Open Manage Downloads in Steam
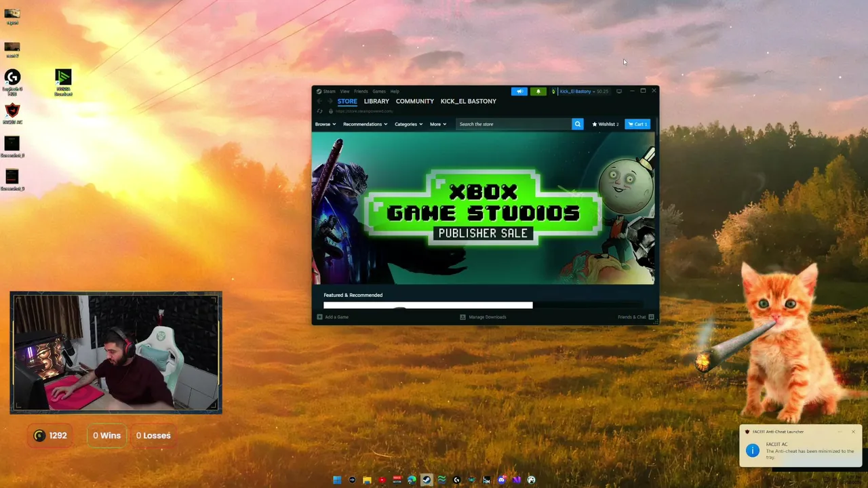 coord(483,317)
